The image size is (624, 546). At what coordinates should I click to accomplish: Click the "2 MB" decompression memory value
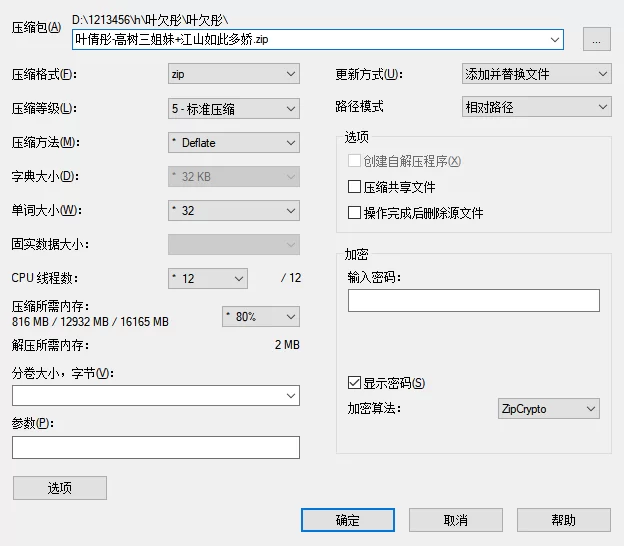point(287,345)
